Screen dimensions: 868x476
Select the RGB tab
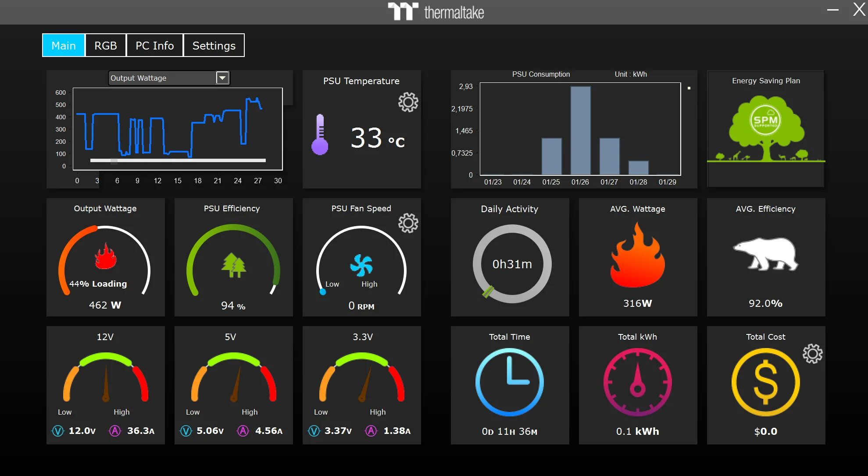(105, 45)
